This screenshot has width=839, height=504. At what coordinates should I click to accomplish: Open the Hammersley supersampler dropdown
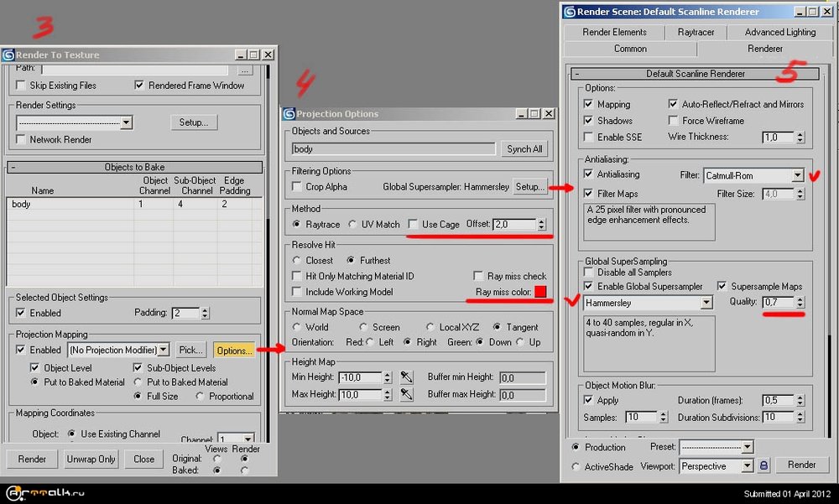706,303
